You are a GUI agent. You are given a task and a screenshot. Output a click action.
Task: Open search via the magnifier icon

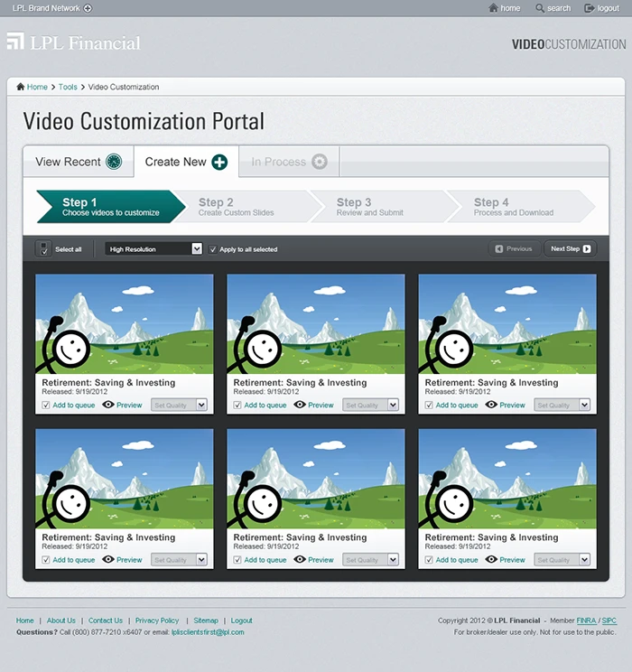pos(540,8)
